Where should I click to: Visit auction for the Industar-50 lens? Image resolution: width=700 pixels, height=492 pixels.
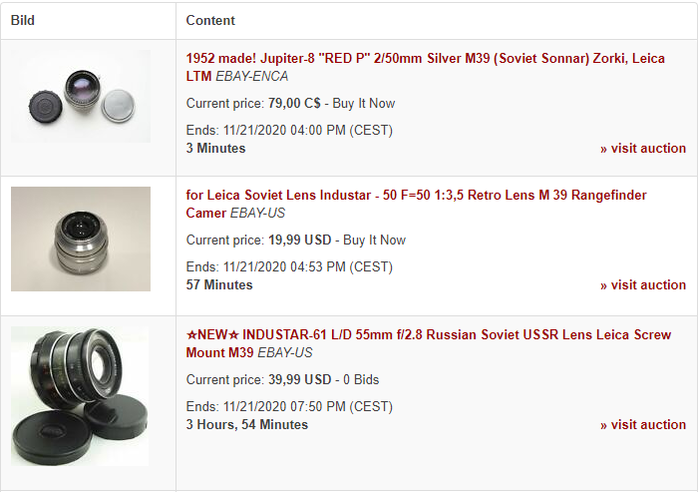[x=643, y=285]
